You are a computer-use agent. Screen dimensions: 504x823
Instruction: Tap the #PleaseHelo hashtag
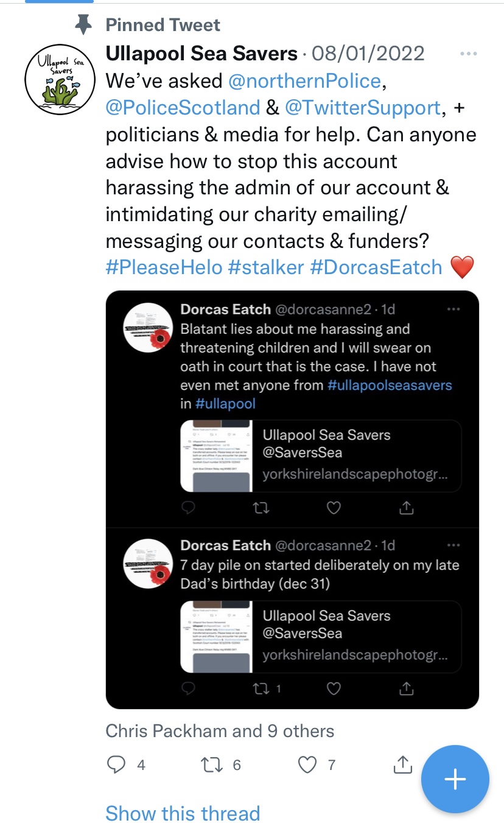point(163,267)
